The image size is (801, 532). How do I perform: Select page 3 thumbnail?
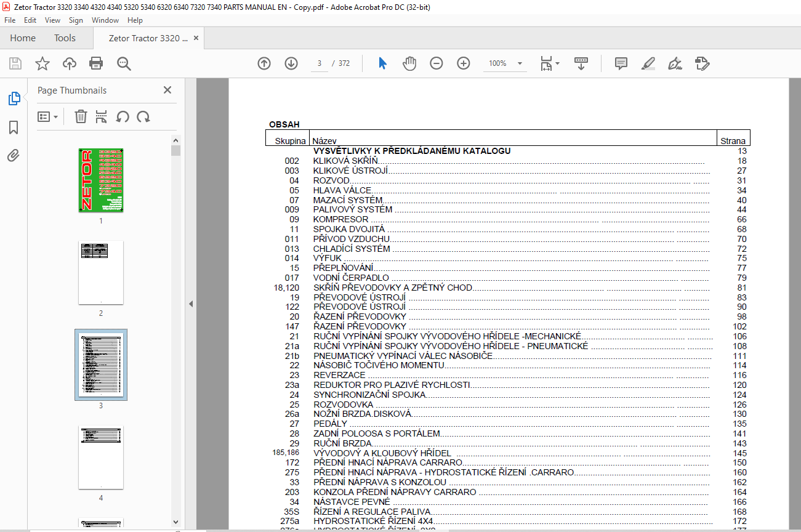pos(101,365)
